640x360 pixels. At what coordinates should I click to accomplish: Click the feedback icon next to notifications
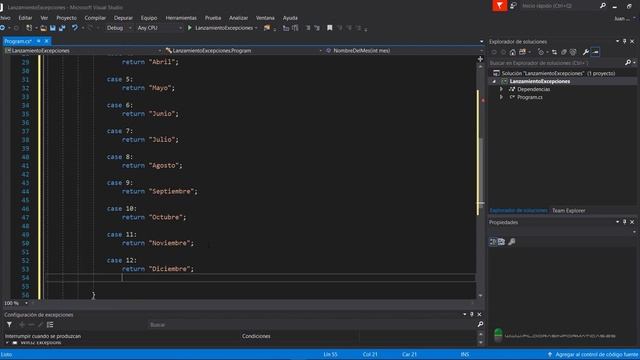[513, 5]
